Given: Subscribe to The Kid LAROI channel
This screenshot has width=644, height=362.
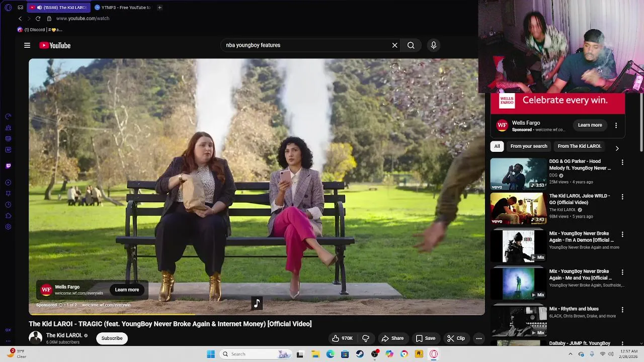Looking at the screenshot, I should pyautogui.click(x=112, y=338).
